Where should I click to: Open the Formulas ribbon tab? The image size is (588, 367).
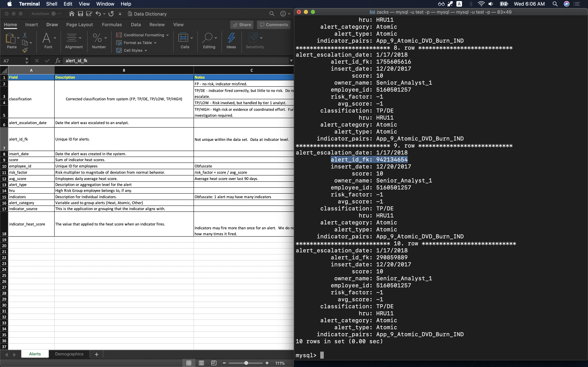pos(112,24)
